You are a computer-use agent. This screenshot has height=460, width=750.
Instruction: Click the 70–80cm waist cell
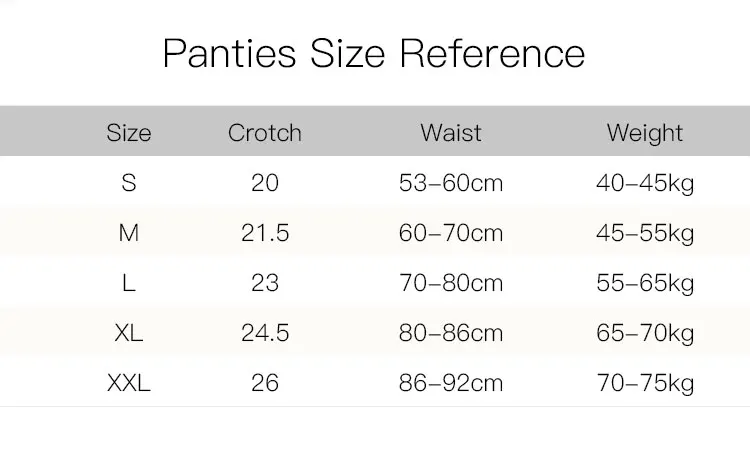click(451, 283)
